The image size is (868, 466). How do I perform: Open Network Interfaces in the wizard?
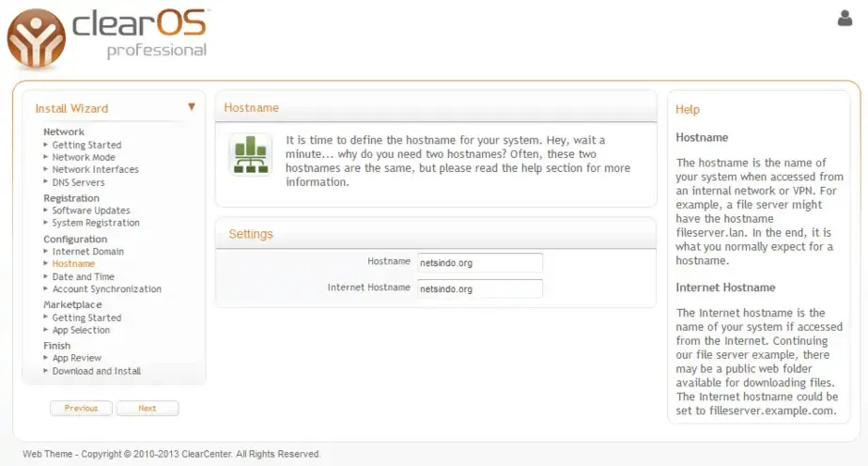(x=95, y=170)
